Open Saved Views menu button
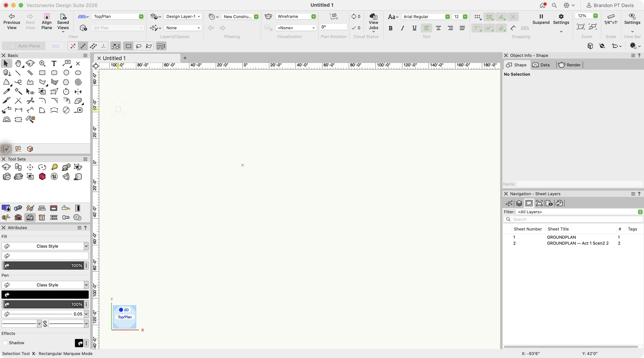The width and height of the screenshot is (644, 358). pos(63,23)
